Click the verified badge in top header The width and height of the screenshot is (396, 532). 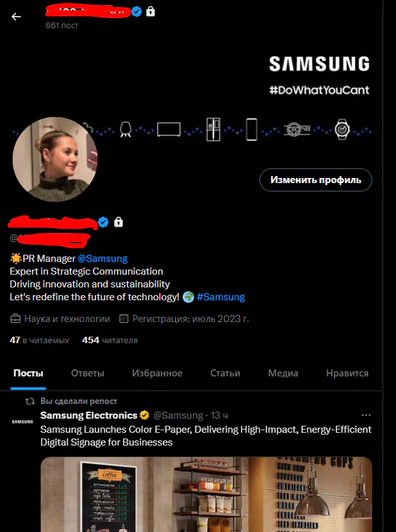[136, 12]
